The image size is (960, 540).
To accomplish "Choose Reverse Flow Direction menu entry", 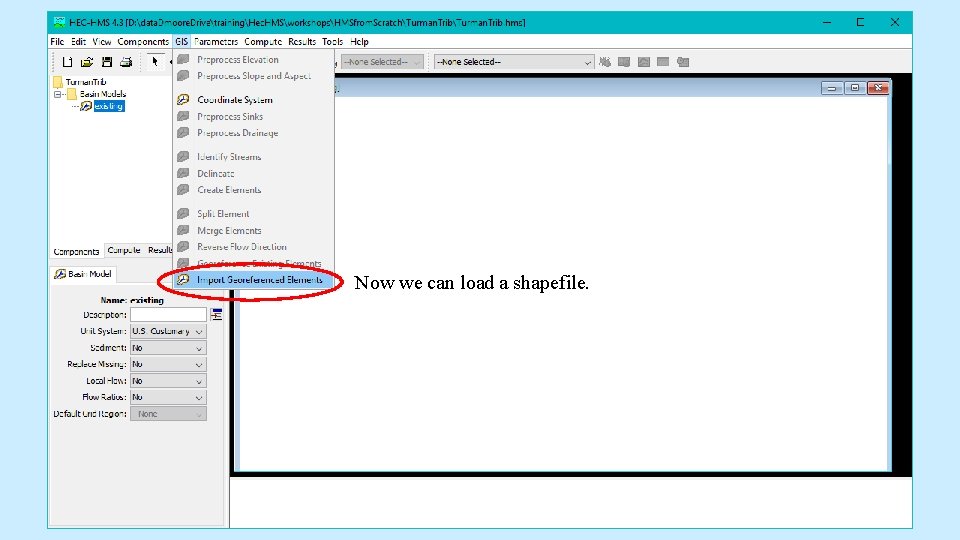I will point(254,247).
